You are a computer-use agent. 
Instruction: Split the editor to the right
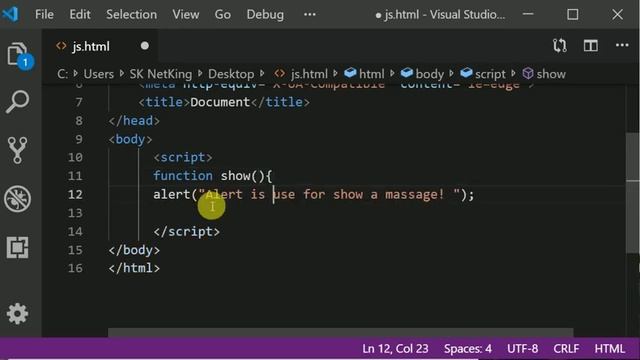tap(591, 46)
